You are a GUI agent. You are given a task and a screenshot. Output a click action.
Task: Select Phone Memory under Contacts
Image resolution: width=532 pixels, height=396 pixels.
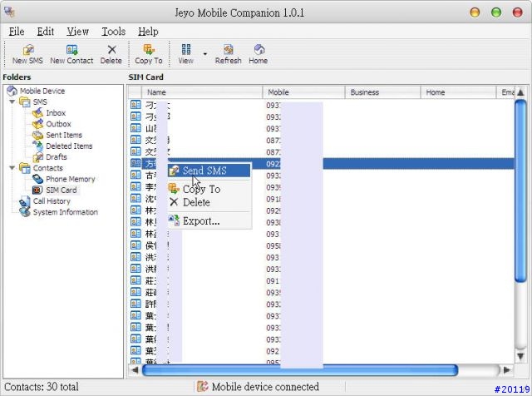70,179
